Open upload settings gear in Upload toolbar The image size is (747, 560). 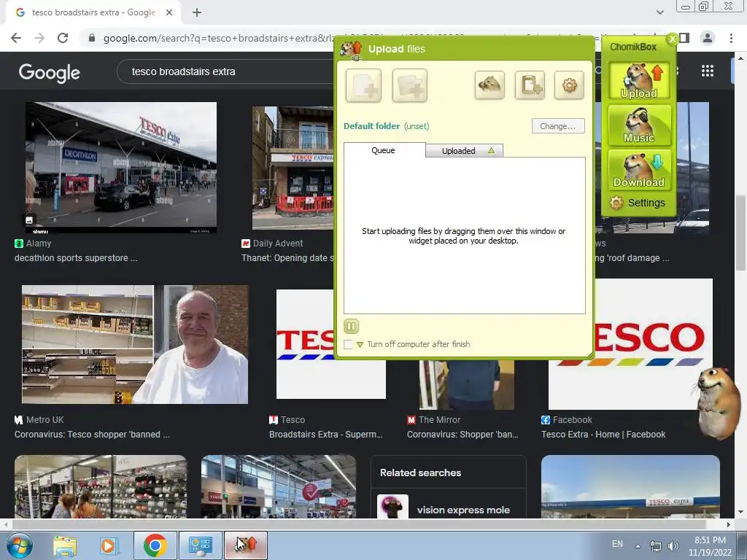(x=569, y=86)
